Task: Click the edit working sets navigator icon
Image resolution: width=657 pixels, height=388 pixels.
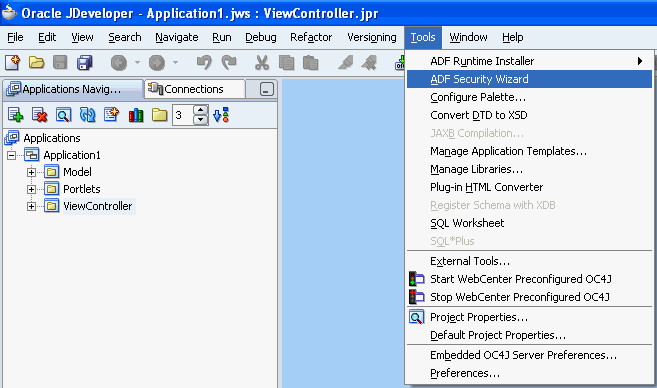Action: (x=111, y=115)
